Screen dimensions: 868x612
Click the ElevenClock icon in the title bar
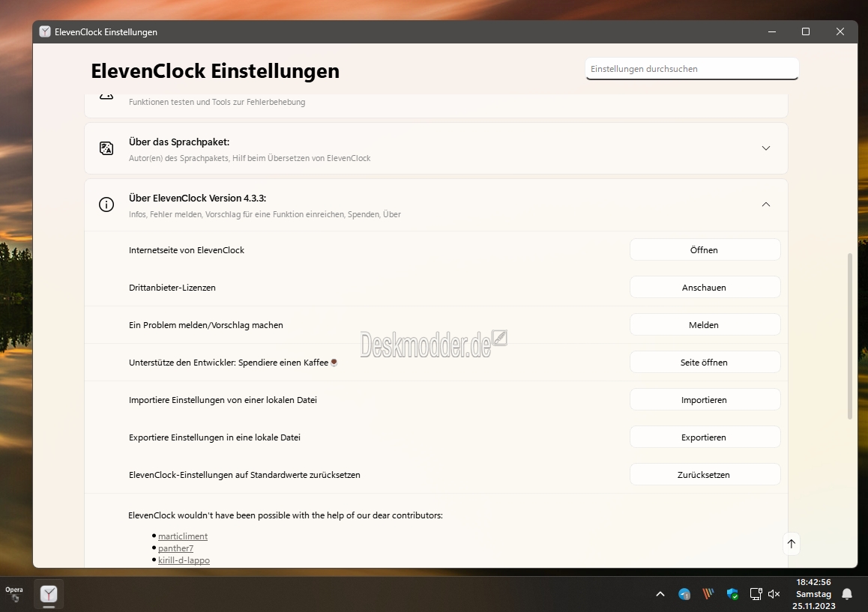(x=46, y=32)
